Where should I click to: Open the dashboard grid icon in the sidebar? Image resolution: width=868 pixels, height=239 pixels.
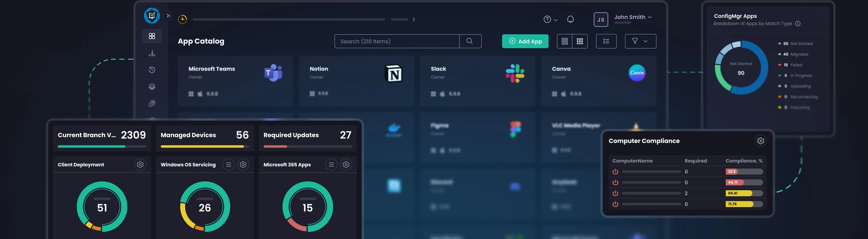[152, 36]
